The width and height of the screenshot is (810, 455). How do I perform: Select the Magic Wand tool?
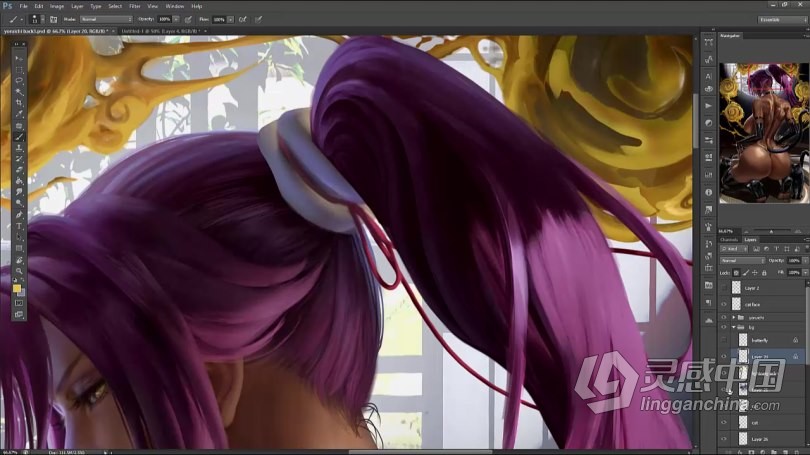point(19,92)
